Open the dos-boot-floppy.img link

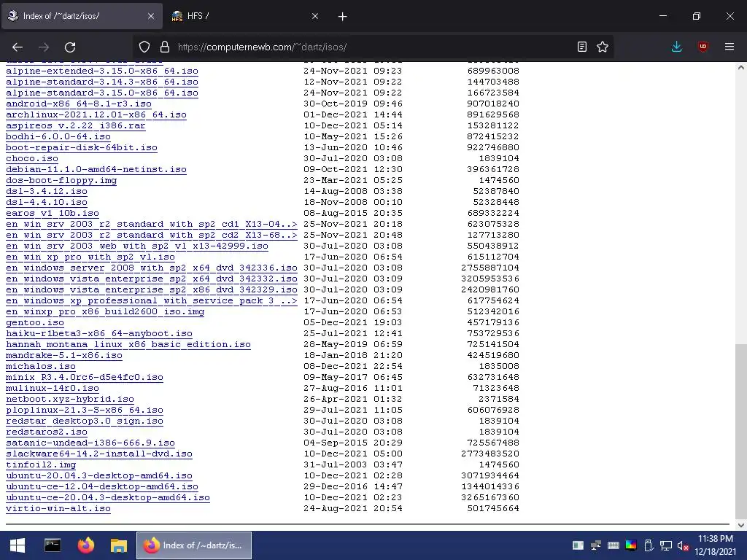click(x=61, y=181)
